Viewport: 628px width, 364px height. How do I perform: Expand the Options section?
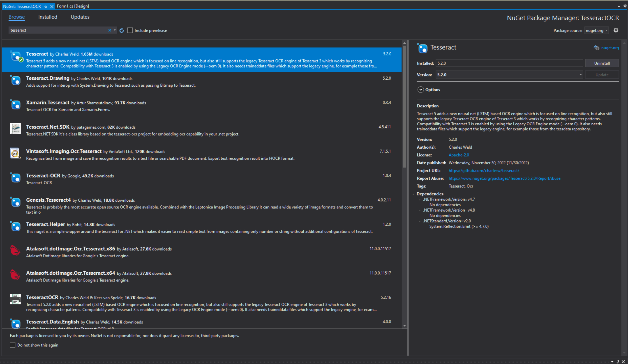(x=421, y=90)
